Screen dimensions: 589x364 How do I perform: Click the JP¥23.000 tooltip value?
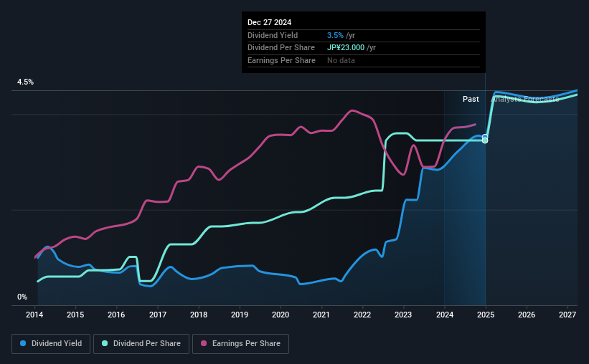coord(346,48)
